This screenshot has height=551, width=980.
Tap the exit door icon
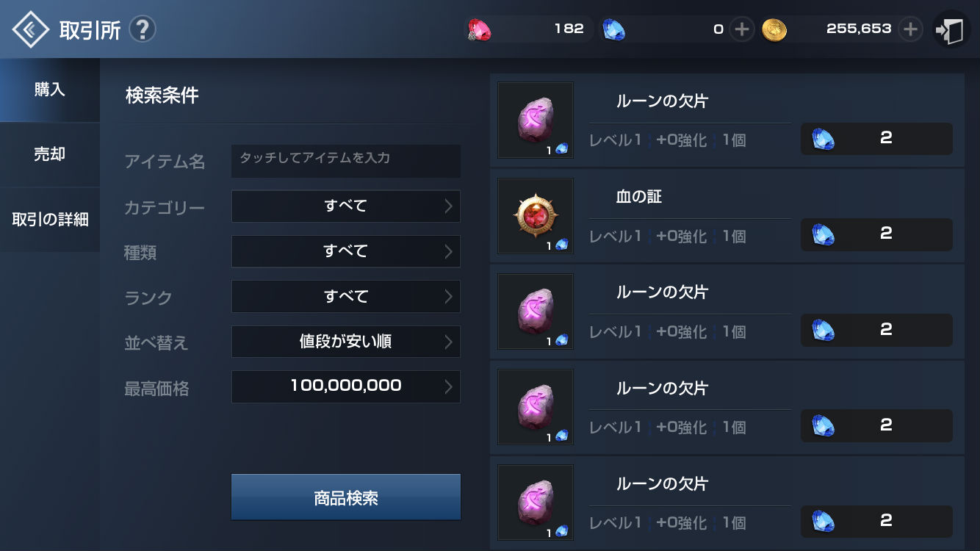[x=951, y=30]
